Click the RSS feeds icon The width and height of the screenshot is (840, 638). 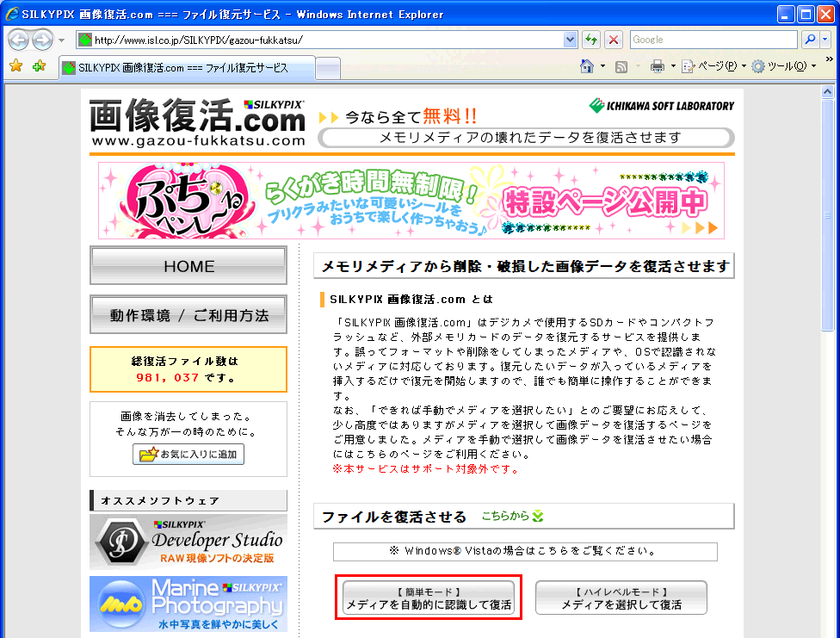pyautogui.click(x=621, y=66)
